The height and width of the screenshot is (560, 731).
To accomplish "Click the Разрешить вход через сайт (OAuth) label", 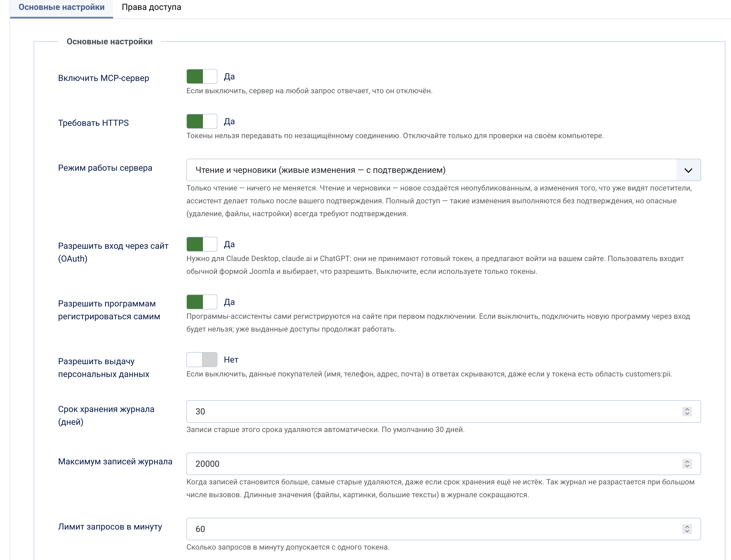I will click(x=113, y=252).
